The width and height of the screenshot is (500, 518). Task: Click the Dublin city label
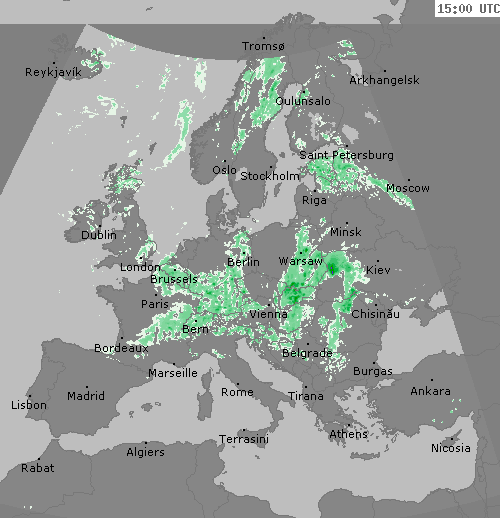[x=99, y=235]
